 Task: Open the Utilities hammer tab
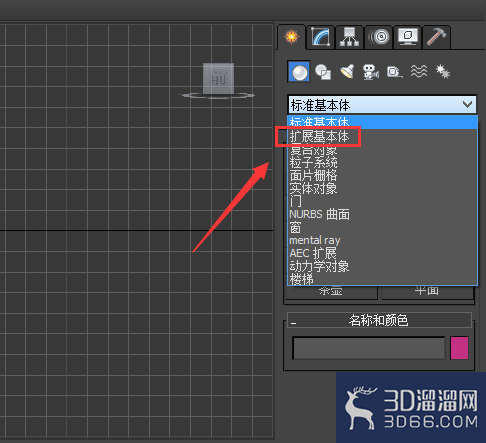[436, 37]
